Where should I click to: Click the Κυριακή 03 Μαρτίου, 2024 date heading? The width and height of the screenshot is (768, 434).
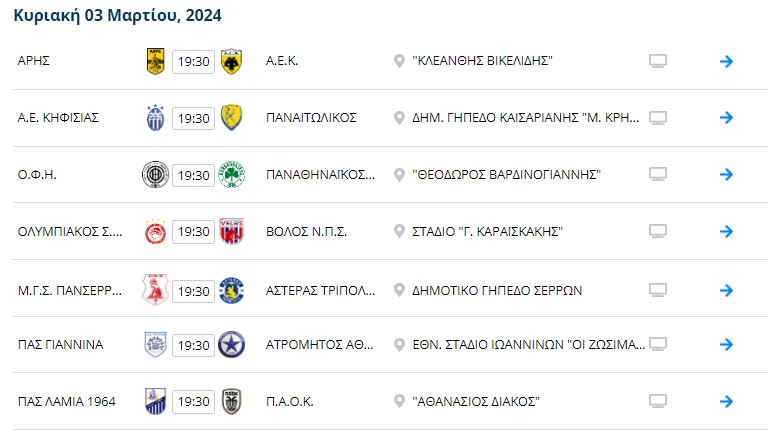pos(118,16)
